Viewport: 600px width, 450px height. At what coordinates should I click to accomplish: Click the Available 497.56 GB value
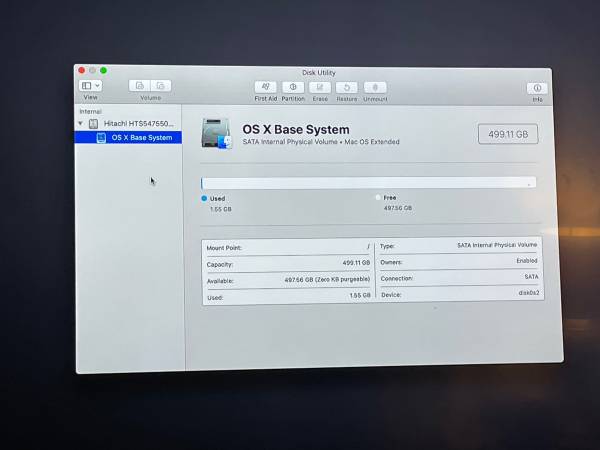click(327, 280)
